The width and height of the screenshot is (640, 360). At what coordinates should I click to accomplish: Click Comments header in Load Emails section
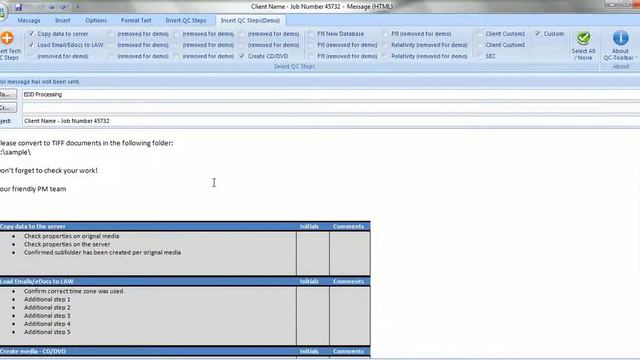point(348,282)
